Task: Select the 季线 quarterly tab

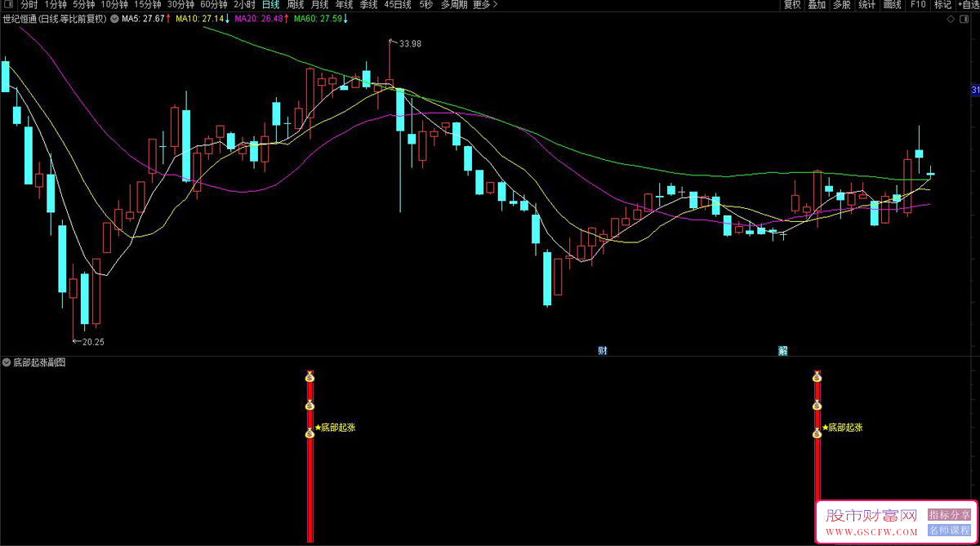Action: point(368,5)
